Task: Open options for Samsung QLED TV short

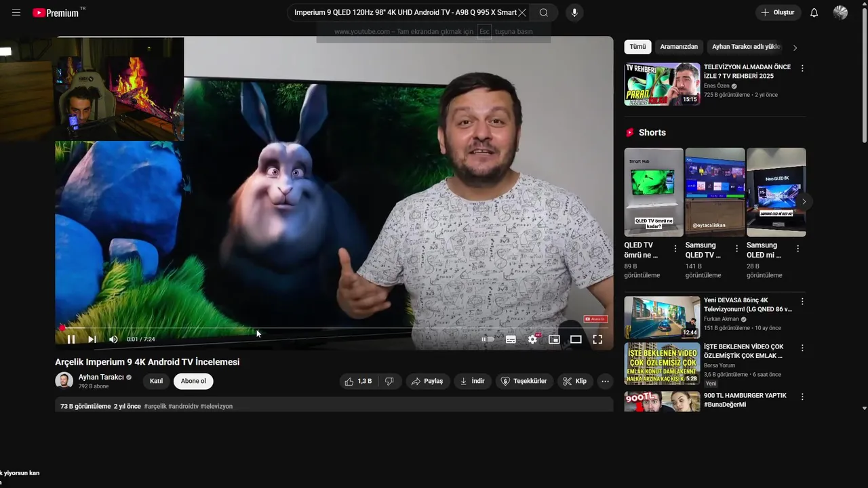Action: (x=736, y=249)
